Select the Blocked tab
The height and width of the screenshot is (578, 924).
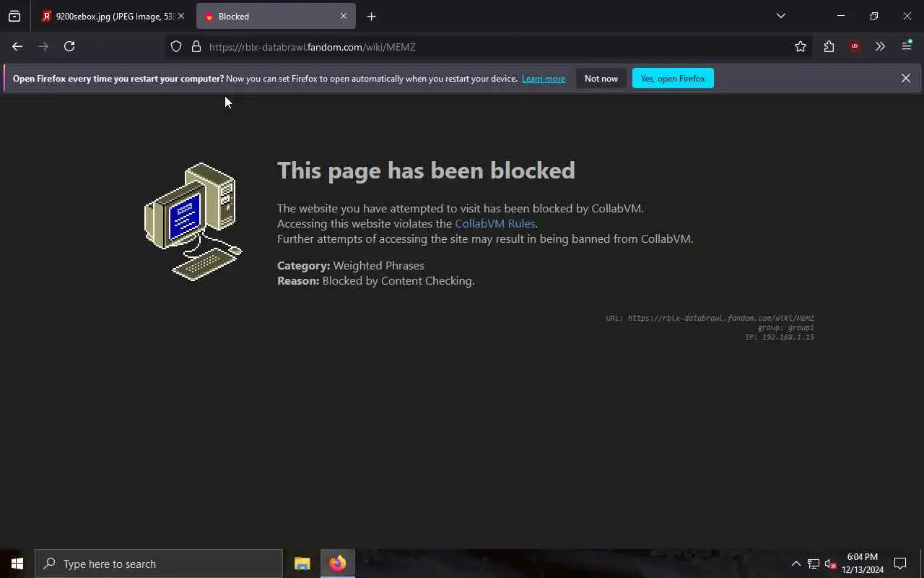[x=276, y=16]
